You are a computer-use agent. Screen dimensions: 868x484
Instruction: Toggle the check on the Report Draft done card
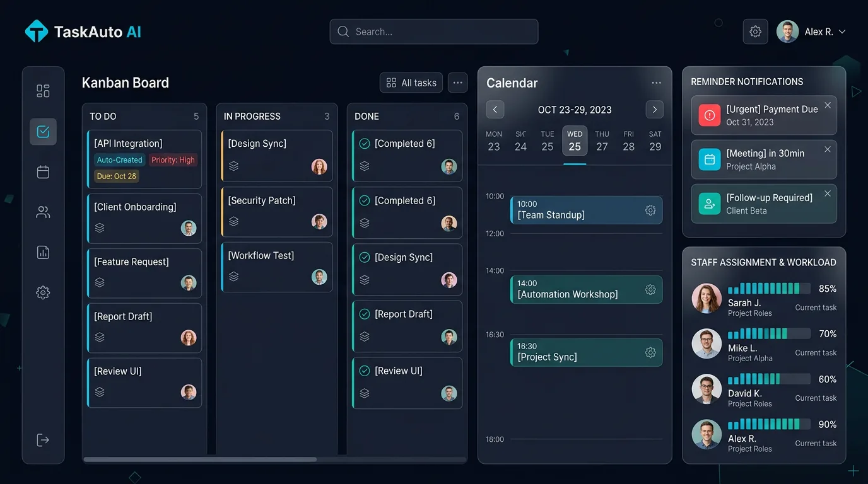pos(366,313)
